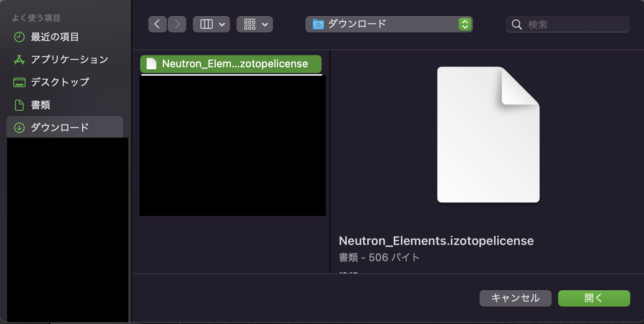Click the 検索 search field

[x=568, y=24]
